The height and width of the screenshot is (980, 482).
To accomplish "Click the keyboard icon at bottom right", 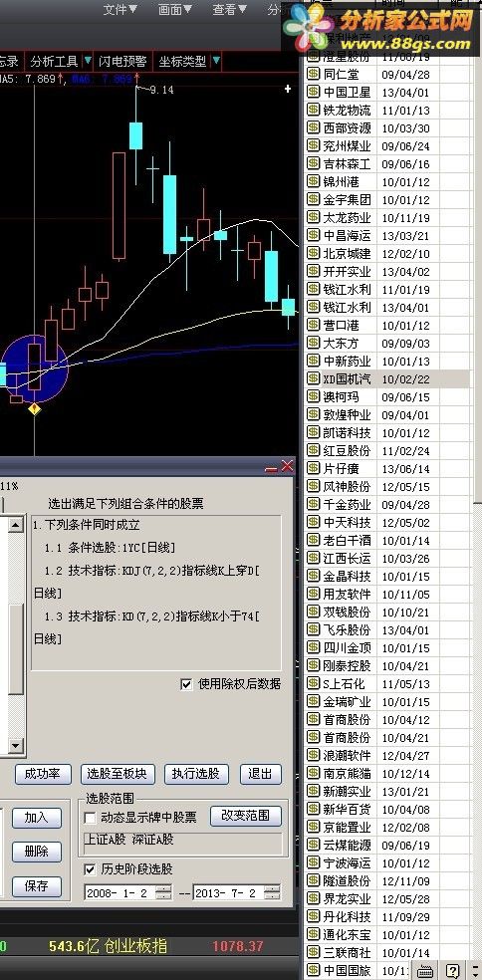I will (x=426, y=971).
